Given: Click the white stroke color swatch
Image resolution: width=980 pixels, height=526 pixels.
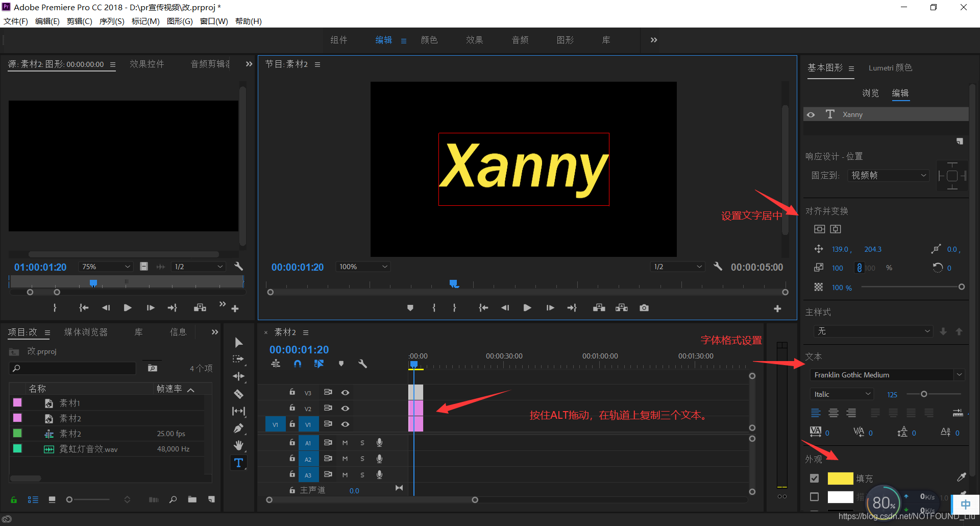Looking at the screenshot, I should coord(840,497).
